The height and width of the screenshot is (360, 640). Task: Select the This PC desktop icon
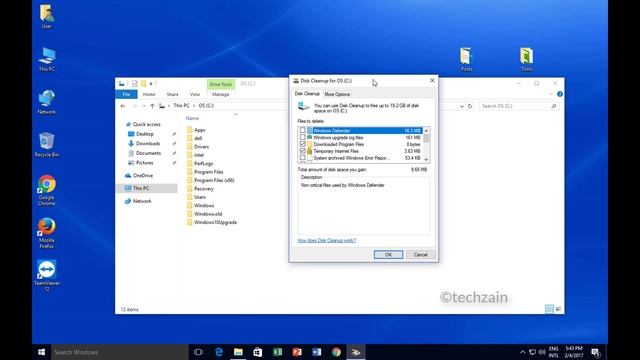pyautogui.click(x=47, y=59)
